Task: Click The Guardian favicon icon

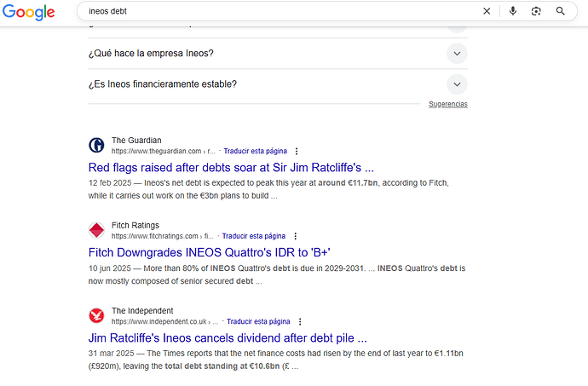Action: (x=96, y=145)
